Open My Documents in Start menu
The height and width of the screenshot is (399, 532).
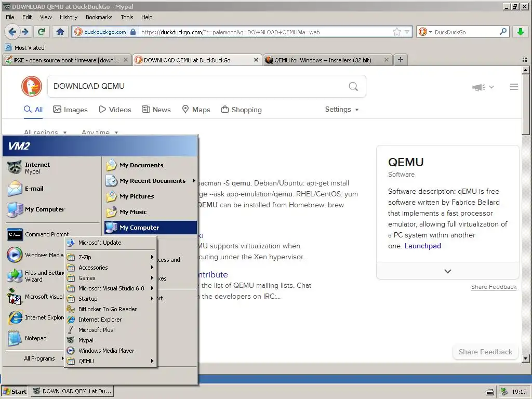click(x=151, y=165)
